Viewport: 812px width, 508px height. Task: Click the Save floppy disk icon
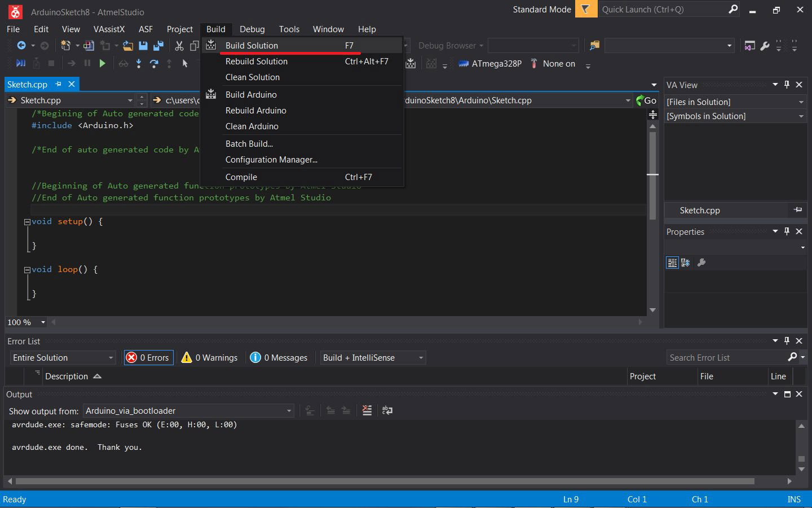(x=143, y=46)
